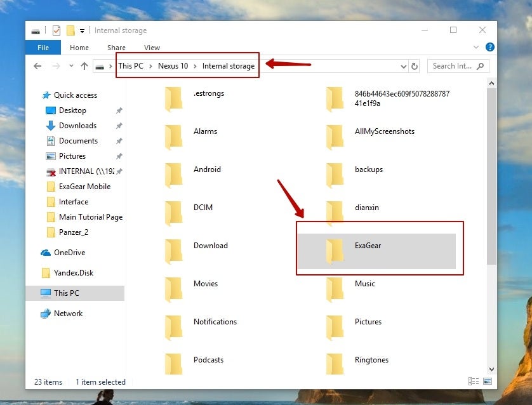Click the drive icon in address bar

100,67
